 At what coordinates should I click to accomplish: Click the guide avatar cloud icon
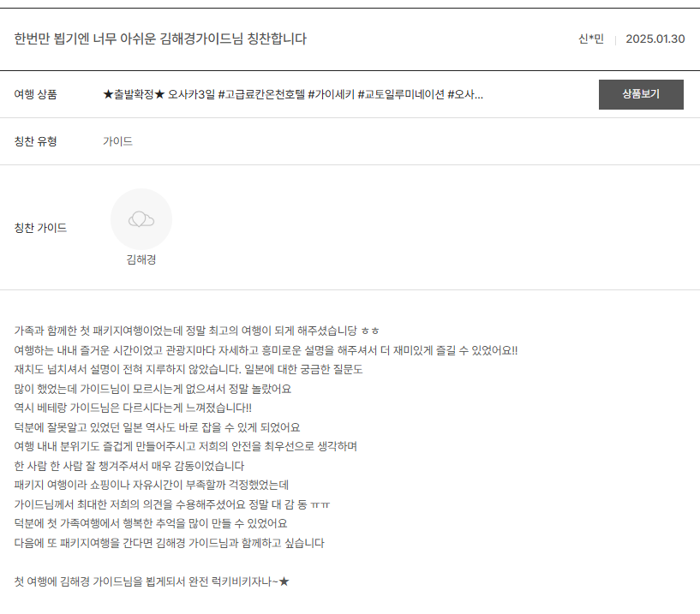tap(141, 219)
